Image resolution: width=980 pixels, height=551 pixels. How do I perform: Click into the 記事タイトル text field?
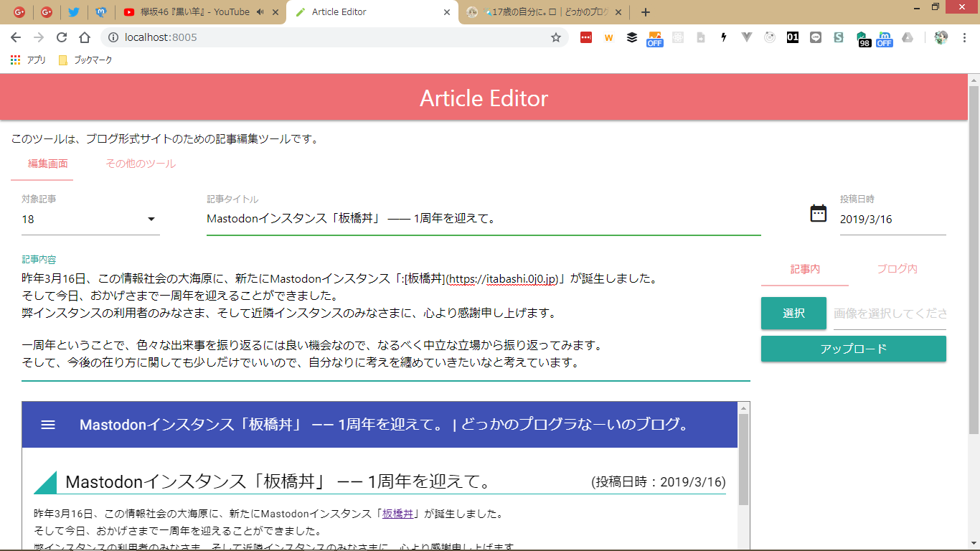click(x=483, y=220)
